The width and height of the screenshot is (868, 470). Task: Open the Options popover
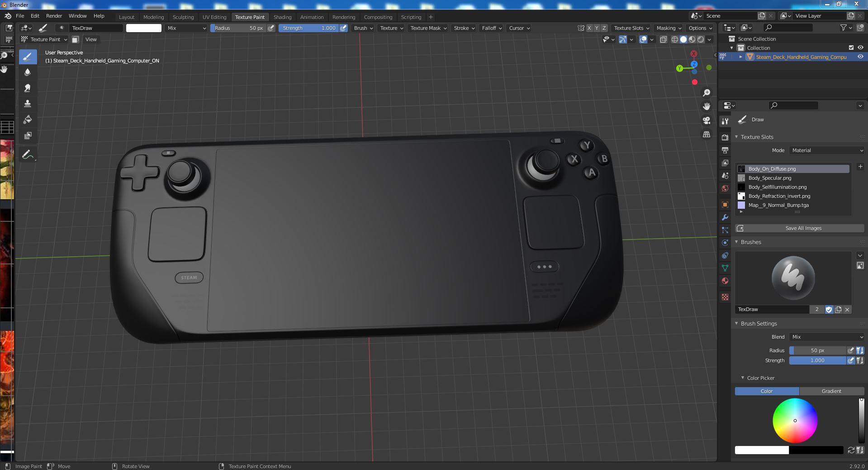click(700, 28)
